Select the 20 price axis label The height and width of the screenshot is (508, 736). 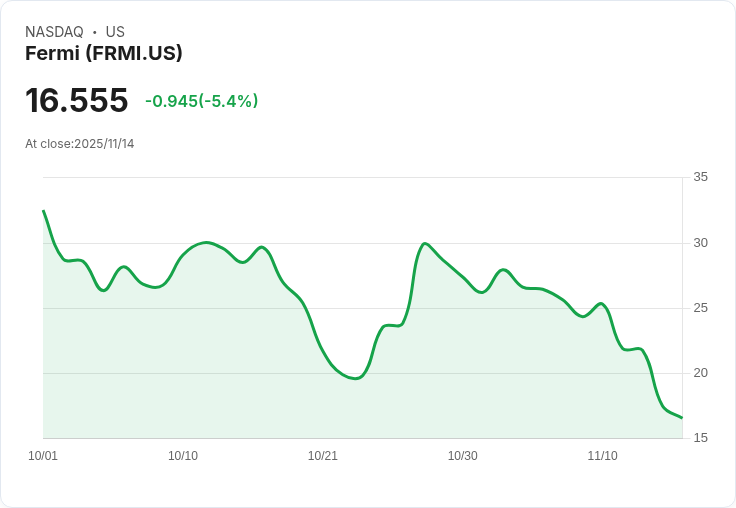700,373
